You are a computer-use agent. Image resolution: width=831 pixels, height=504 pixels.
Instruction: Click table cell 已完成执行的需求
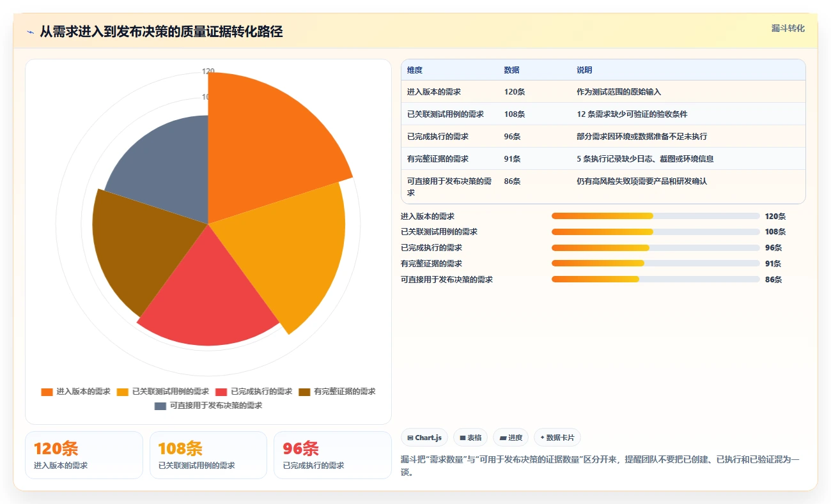pyautogui.click(x=438, y=137)
